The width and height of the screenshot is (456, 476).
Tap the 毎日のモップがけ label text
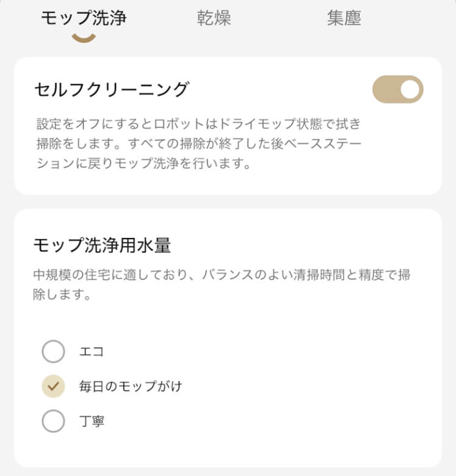(x=130, y=386)
